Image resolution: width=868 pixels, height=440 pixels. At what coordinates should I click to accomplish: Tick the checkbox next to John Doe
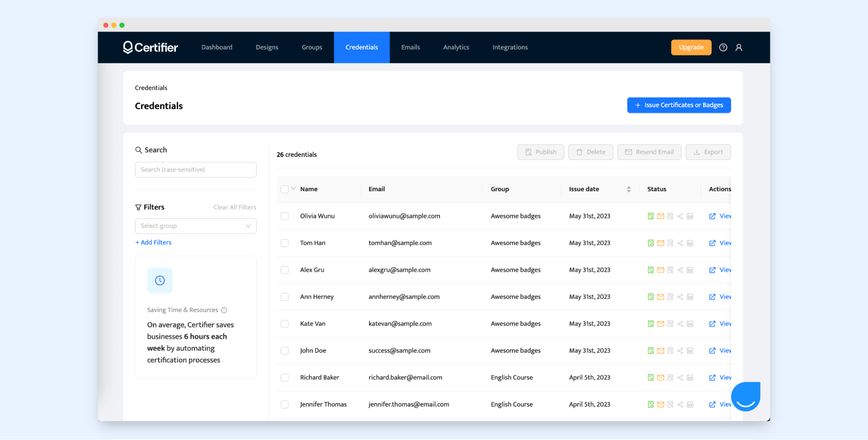tap(284, 351)
